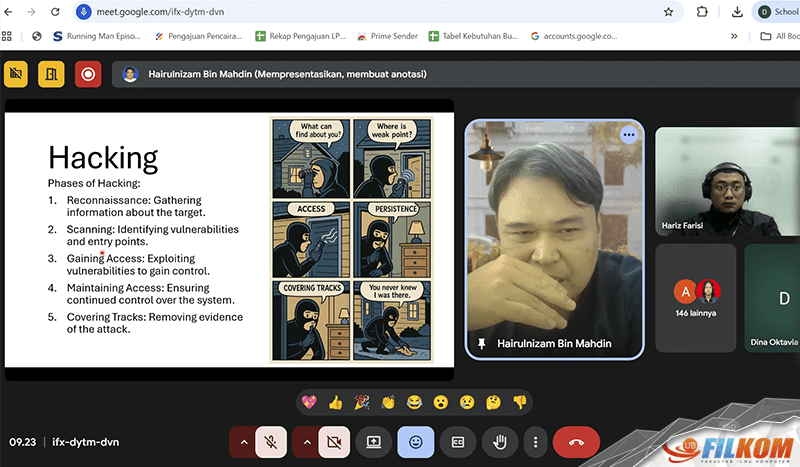This screenshot has height=467, width=800.
Task: Show more bookmarks overflow chevron
Action: pyautogui.click(x=736, y=36)
